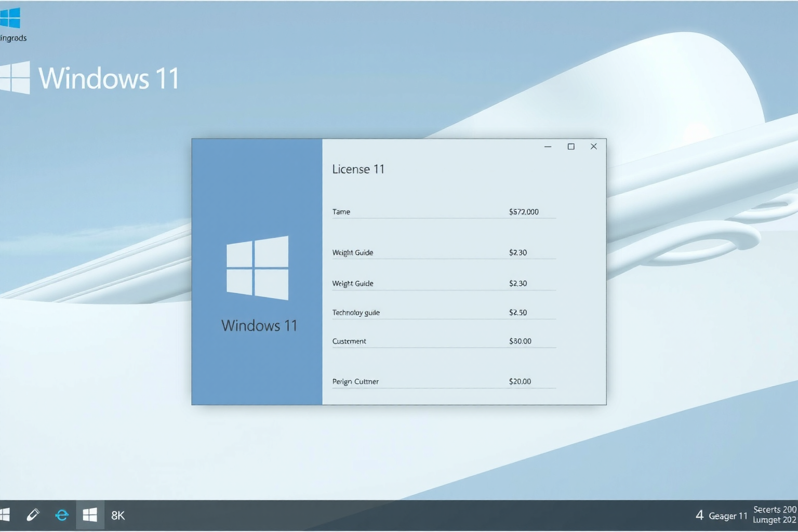
Task: Open the Secerts 200 clock area in tray
Action: [775, 514]
